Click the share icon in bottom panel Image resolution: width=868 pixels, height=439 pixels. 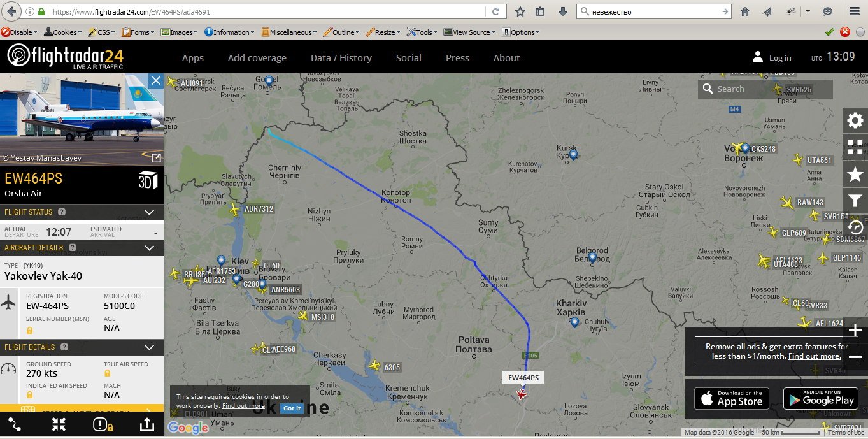tap(146, 425)
